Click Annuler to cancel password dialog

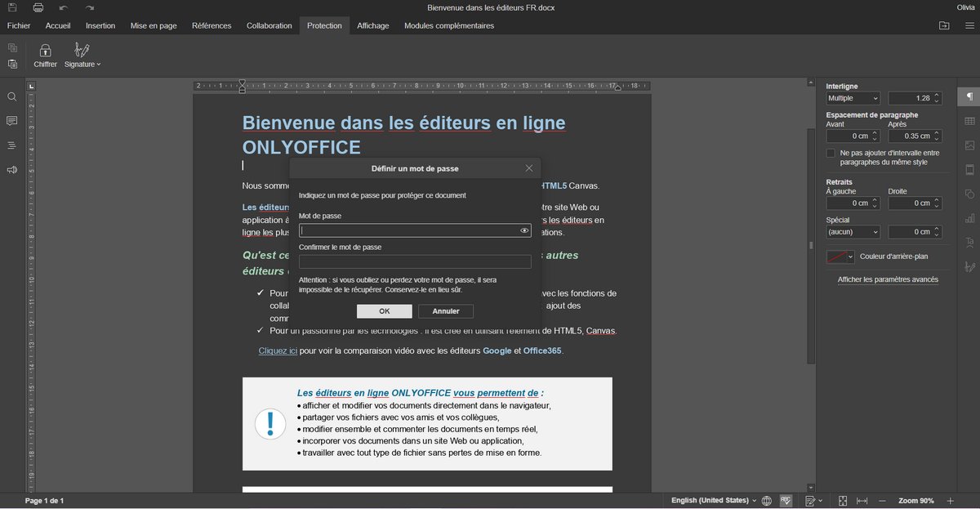(446, 311)
